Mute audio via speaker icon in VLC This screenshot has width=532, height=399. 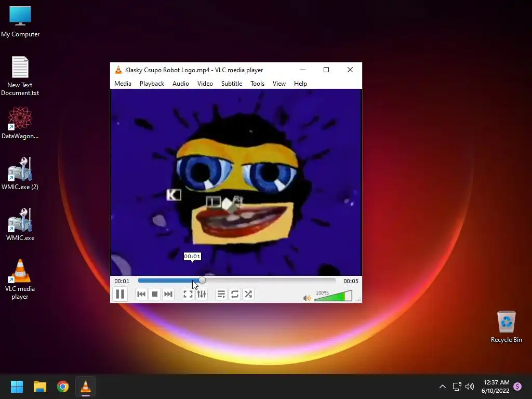[x=307, y=298]
